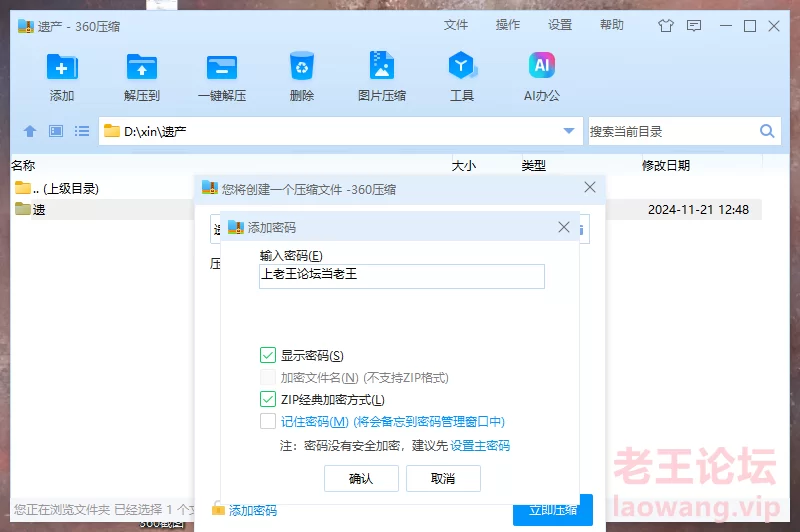Open the 文件 menu
The width and height of the screenshot is (800, 532).
(x=456, y=25)
